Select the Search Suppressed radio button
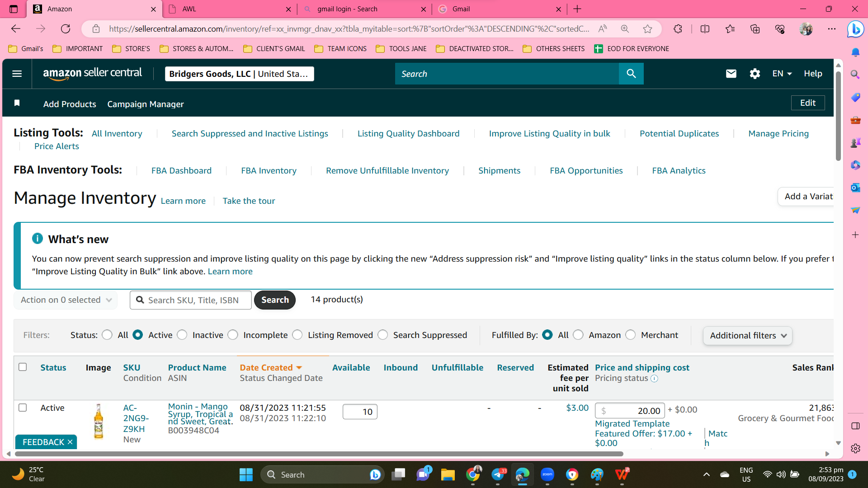Viewport: 868px width, 488px height. coord(383,335)
